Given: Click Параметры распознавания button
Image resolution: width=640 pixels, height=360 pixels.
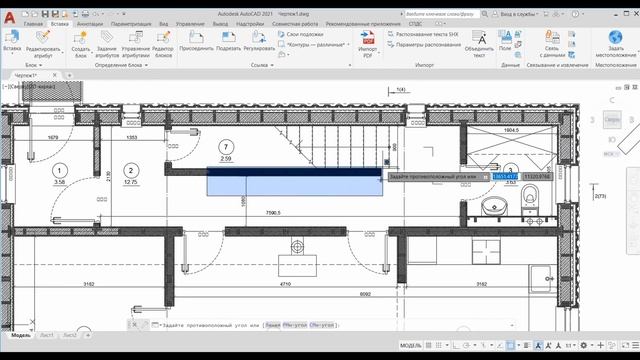Looking at the screenshot, I should click(424, 44).
